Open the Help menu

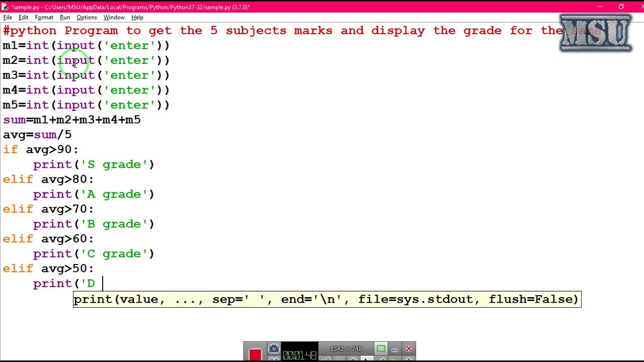pos(137,17)
